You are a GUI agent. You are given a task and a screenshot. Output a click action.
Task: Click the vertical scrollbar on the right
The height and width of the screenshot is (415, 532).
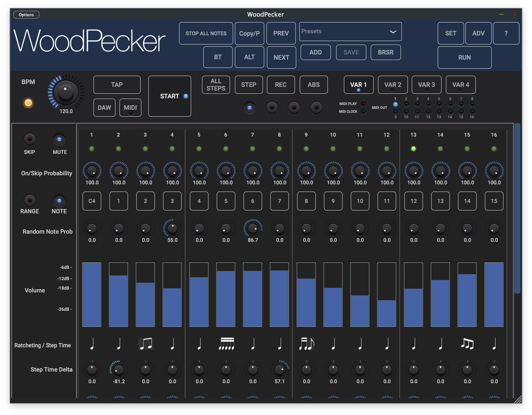coord(517,207)
